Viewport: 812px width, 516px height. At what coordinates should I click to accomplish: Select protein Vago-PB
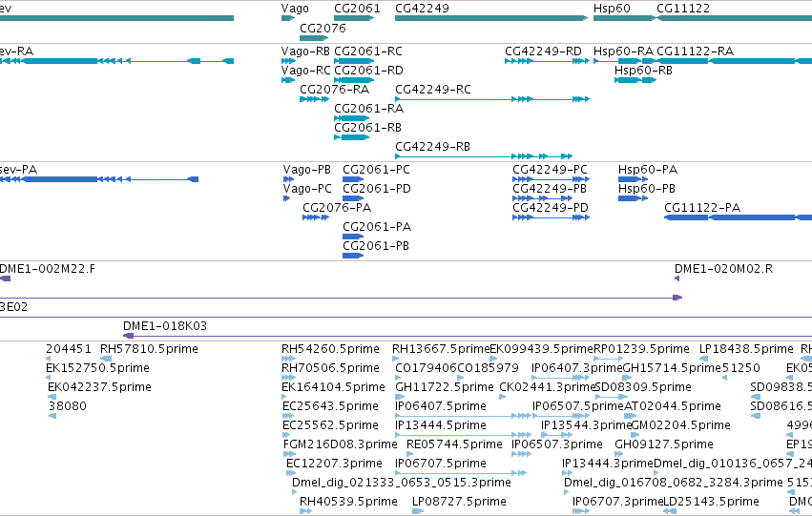pos(306,170)
